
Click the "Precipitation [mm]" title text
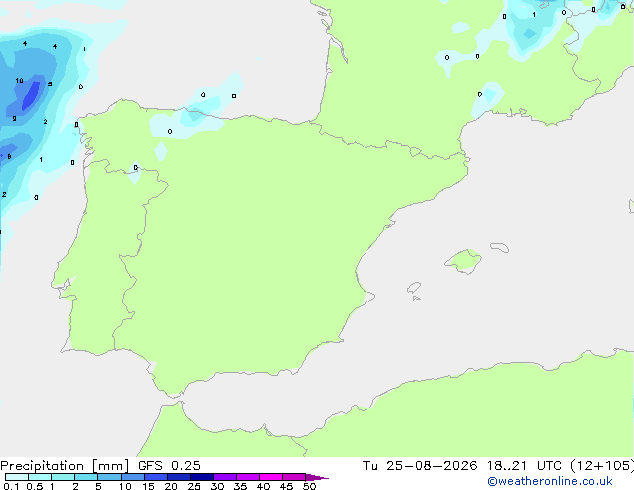coord(64,466)
